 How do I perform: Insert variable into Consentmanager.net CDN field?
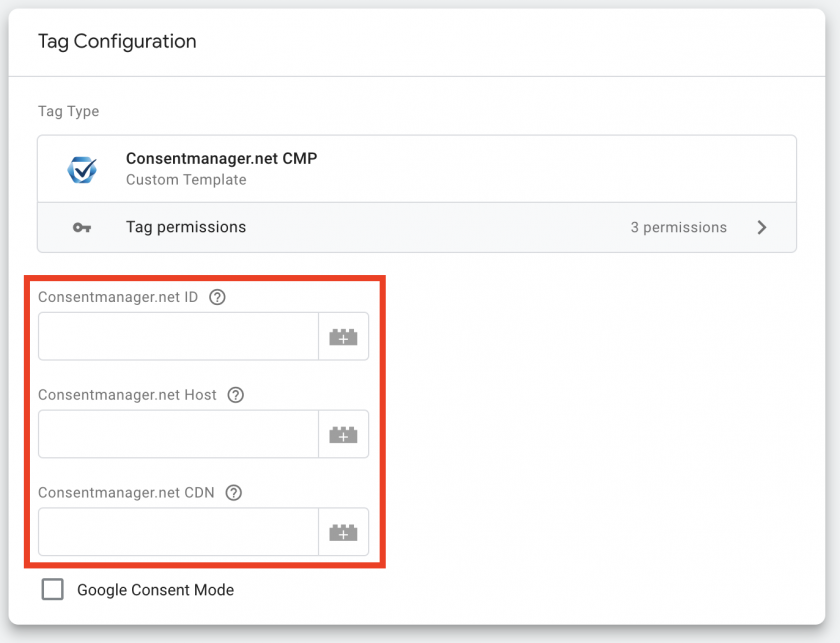click(x=343, y=532)
